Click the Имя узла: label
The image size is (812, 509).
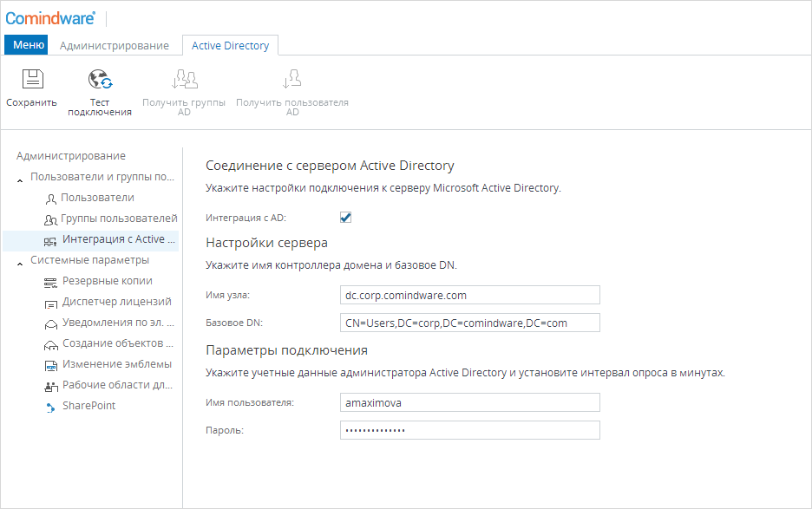[x=227, y=295]
